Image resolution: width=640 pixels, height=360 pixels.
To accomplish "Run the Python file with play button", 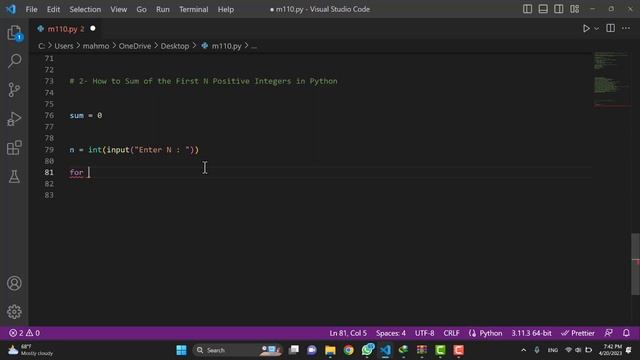I will tap(586, 29).
